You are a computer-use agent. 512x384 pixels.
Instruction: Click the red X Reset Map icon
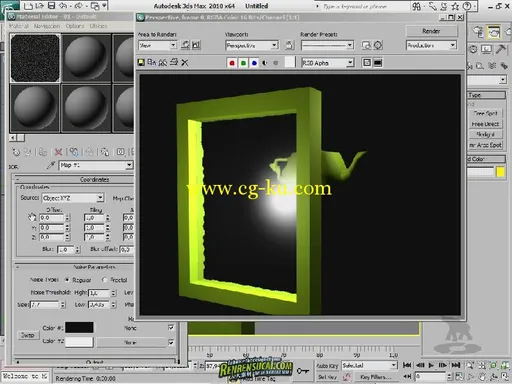pos(58,152)
